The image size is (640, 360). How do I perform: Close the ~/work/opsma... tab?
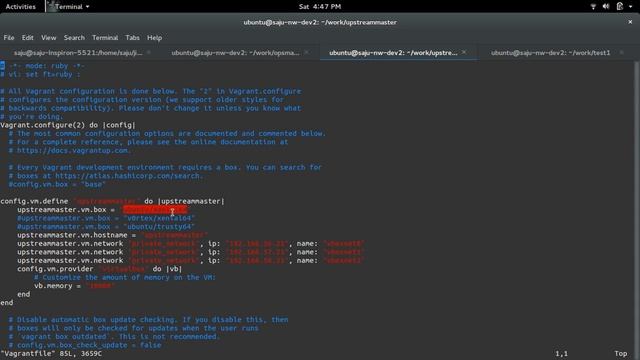pyautogui.click(x=307, y=52)
